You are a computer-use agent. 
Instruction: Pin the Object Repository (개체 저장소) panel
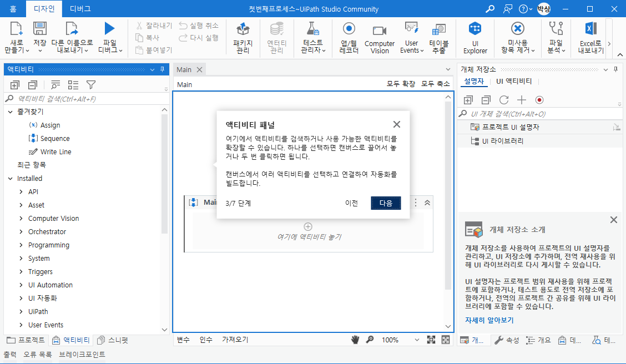(x=615, y=69)
